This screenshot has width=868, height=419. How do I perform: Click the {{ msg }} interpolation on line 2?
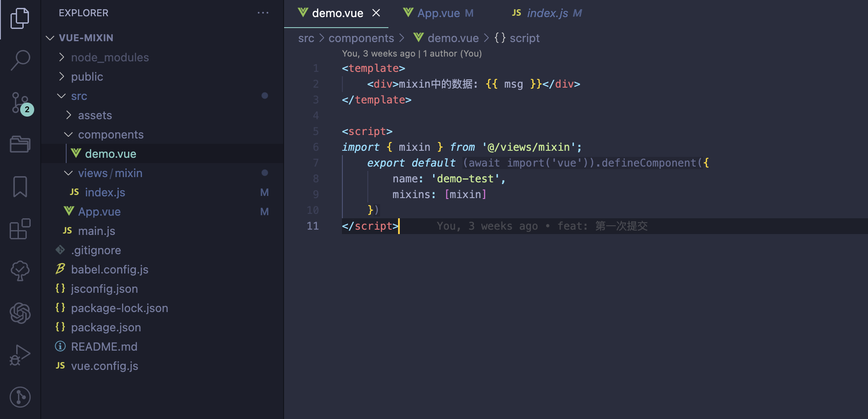tap(514, 84)
